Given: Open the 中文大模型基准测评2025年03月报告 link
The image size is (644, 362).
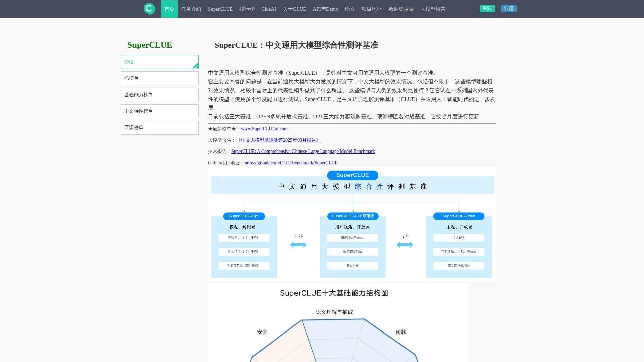Looking at the screenshot, I should [278, 140].
